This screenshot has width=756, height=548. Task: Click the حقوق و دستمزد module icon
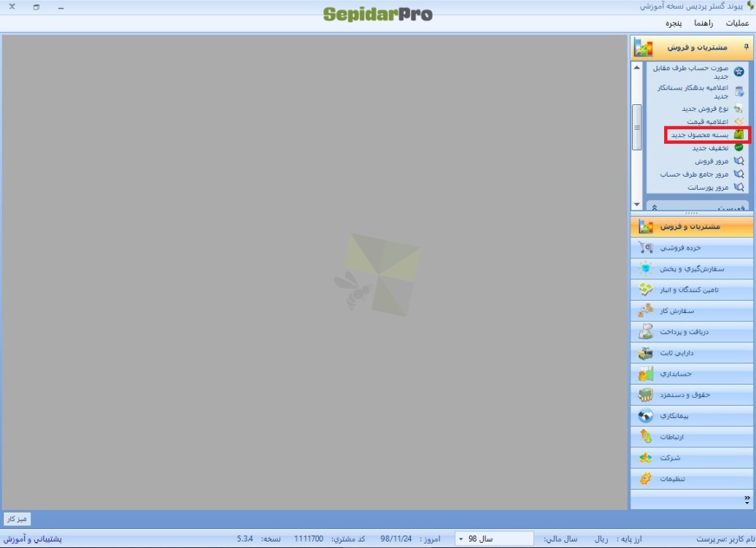click(x=646, y=395)
